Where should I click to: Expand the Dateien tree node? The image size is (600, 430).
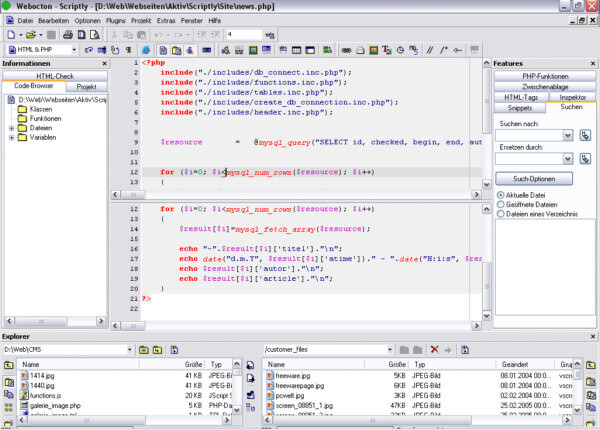click(x=11, y=127)
